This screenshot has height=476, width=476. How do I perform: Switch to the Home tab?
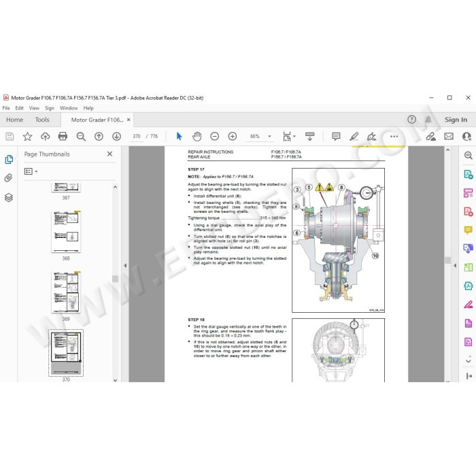click(14, 120)
